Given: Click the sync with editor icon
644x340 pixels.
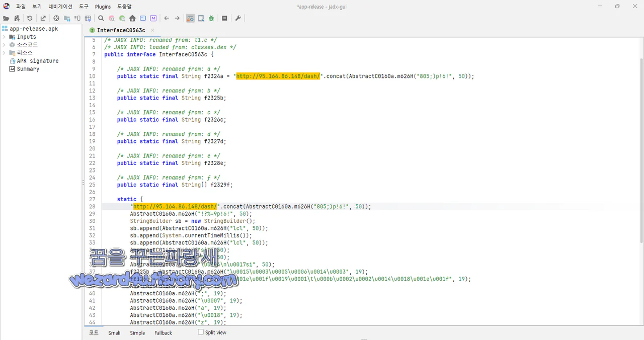Looking at the screenshot, I should click(56, 18).
